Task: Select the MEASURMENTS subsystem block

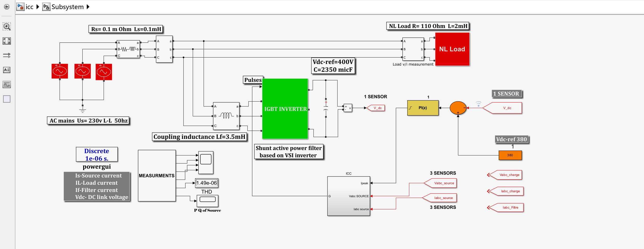Action: [157, 176]
